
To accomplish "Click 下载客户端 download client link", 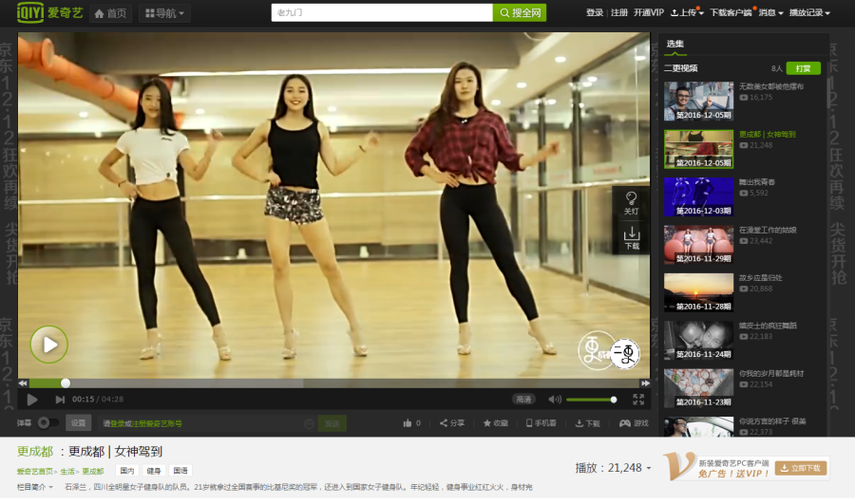I will pos(731,12).
